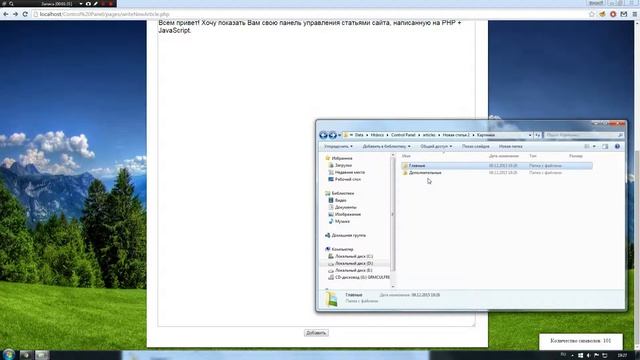Reload the browser page

click(25, 14)
